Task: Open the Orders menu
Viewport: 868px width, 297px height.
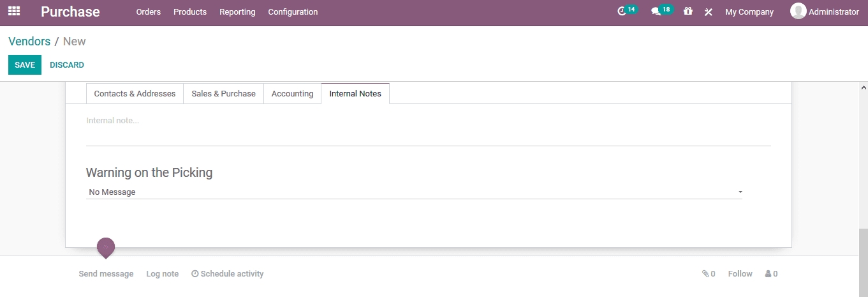Action: click(149, 12)
